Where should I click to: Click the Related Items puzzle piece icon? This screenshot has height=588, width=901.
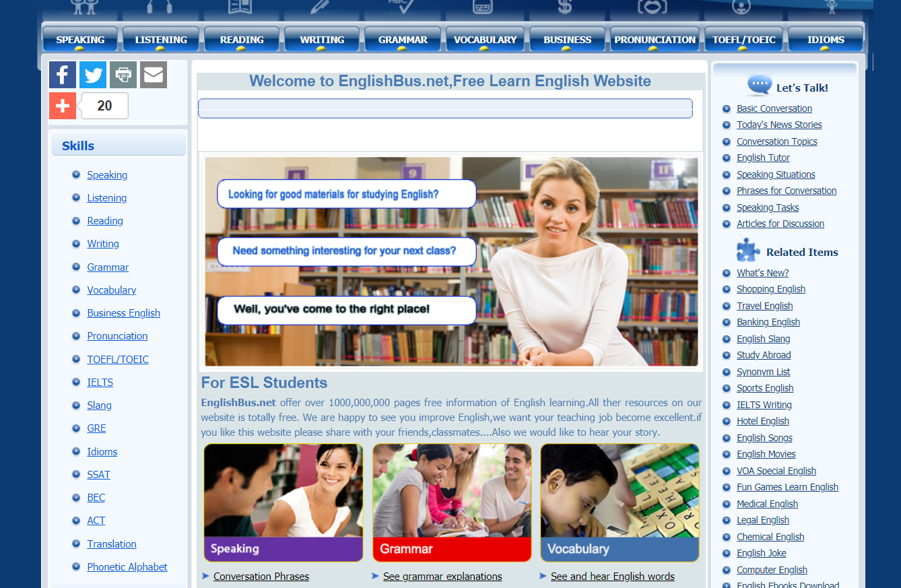coord(748,251)
